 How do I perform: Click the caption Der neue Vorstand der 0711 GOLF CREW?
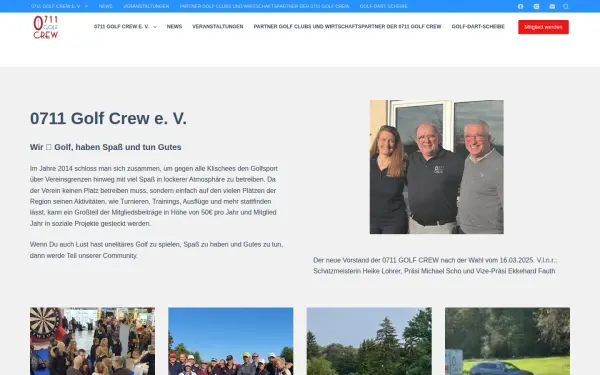(x=435, y=266)
